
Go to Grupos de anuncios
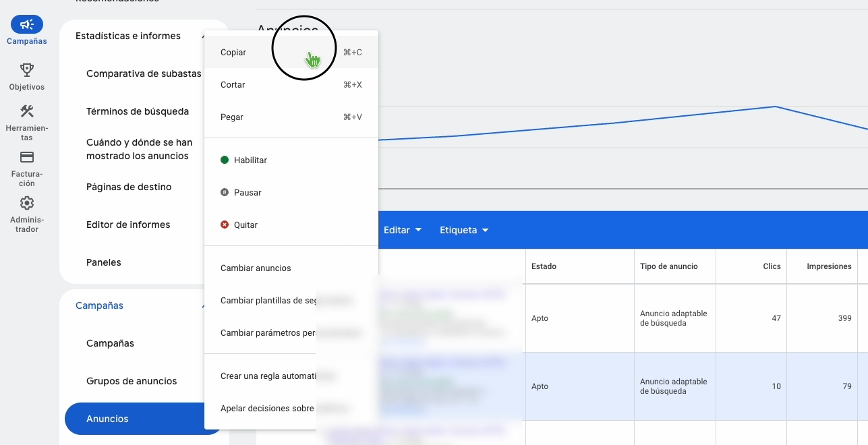[x=132, y=381]
